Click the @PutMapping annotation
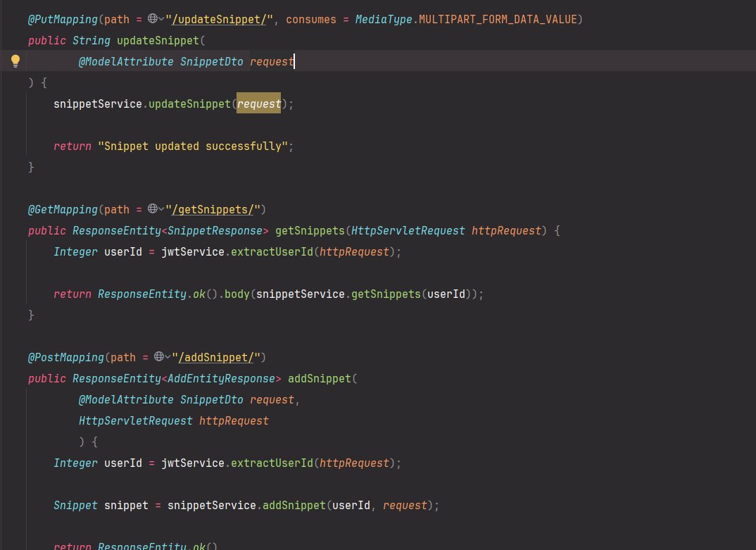This screenshot has height=550, width=756. (x=63, y=19)
